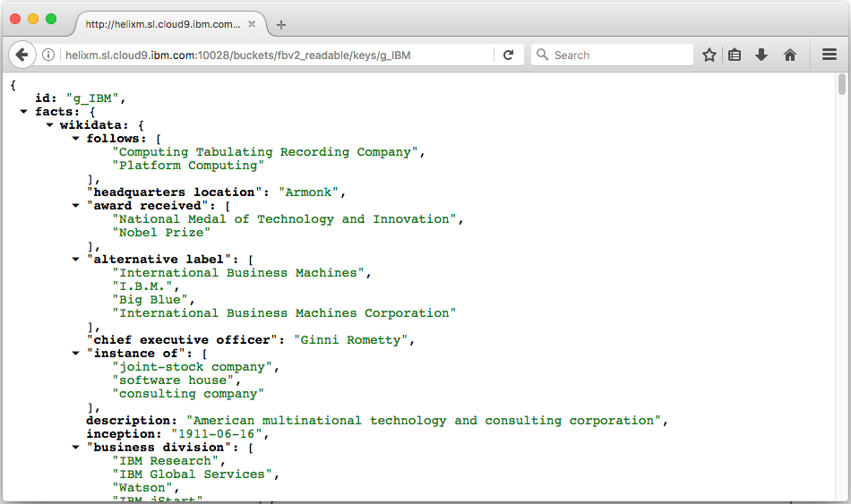Click the description string value

click(x=424, y=421)
